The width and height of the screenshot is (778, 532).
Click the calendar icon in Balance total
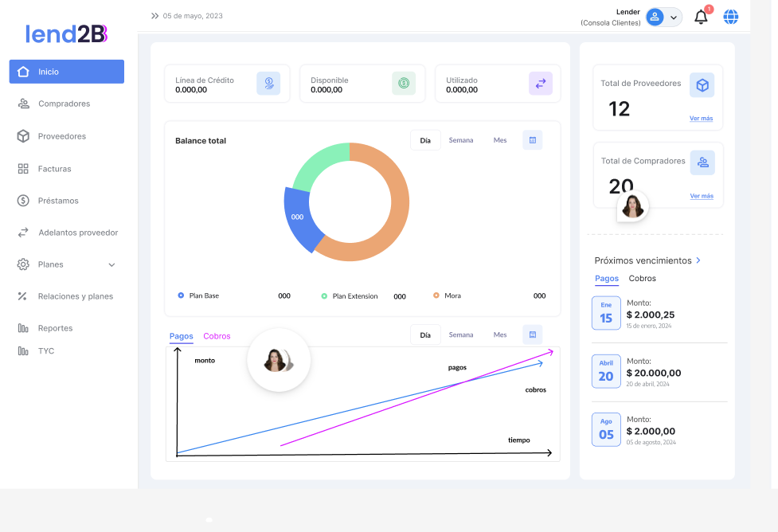[x=532, y=140]
